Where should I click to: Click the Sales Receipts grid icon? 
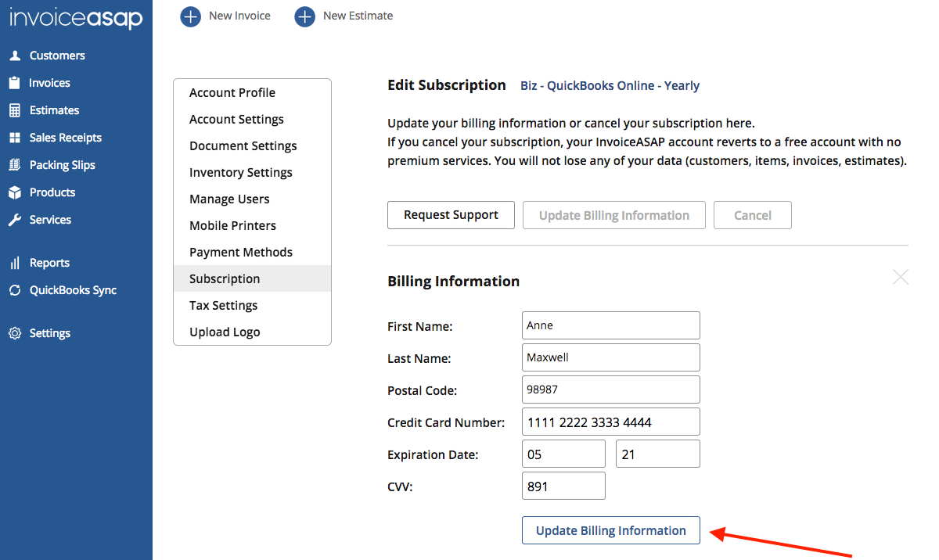click(x=15, y=138)
